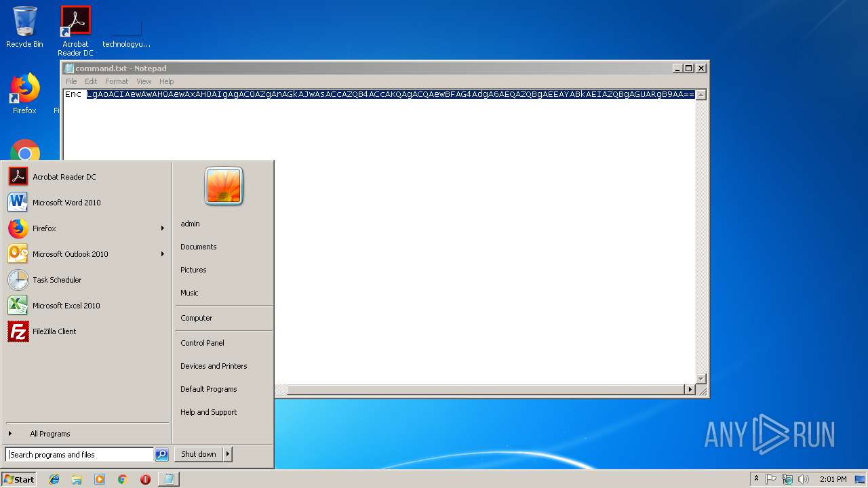Open Windows Explorer from taskbar

77,479
